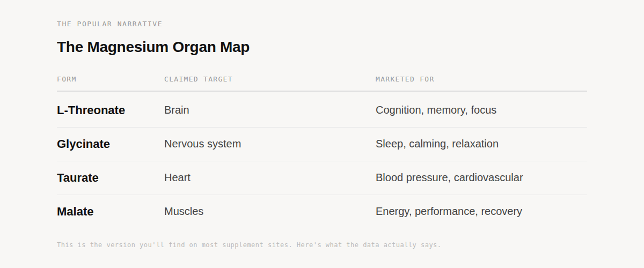Screen dimensions: 644x268
Task: Select the Heart target cell
Action: [177, 178]
